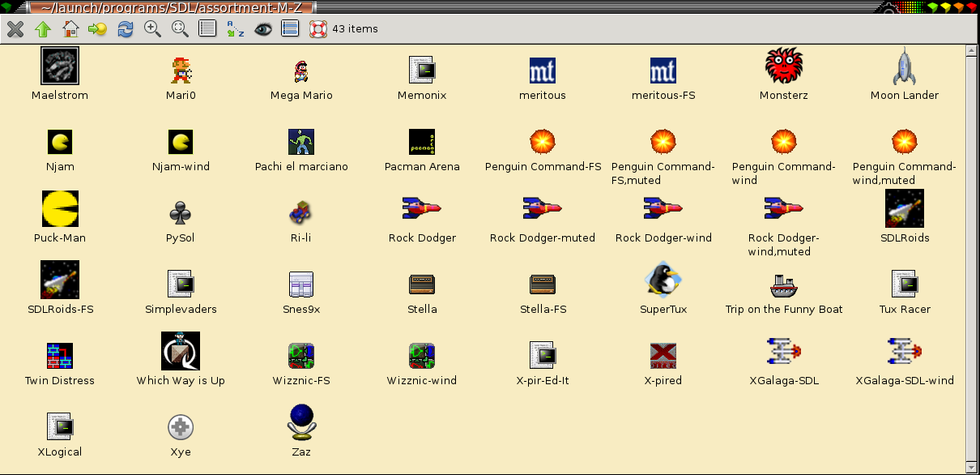Click the Zaz blue orb icon
Image resolution: width=980 pixels, height=475 pixels.
301,422
